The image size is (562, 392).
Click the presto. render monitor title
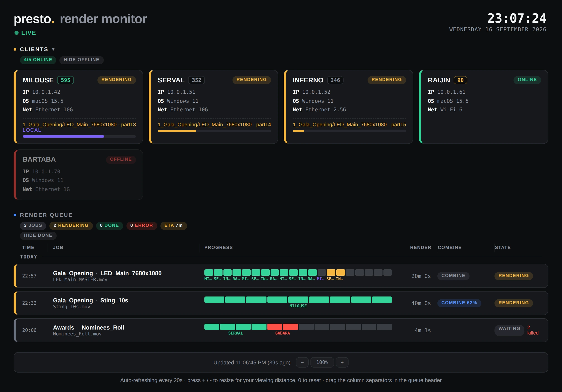(x=80, y=19)
